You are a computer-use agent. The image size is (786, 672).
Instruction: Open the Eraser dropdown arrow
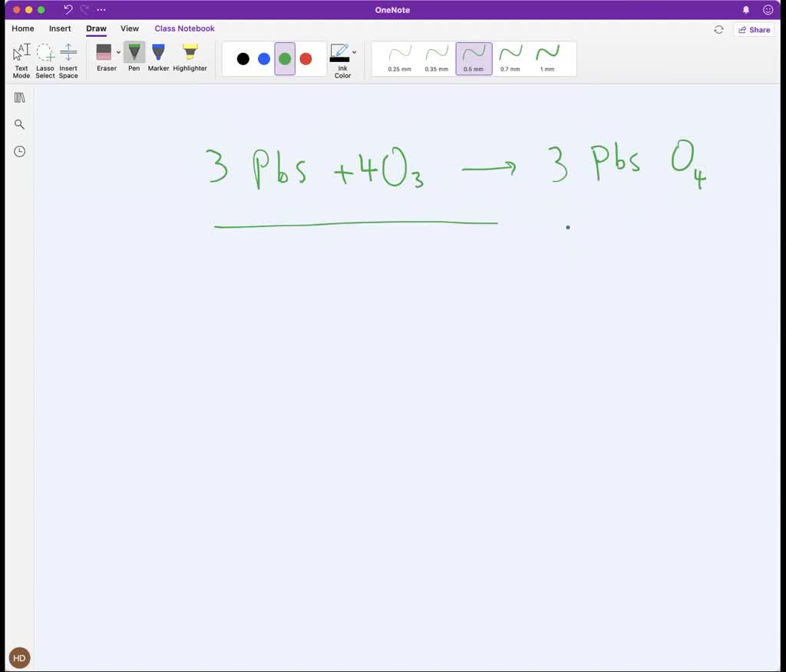coord(118,54)
